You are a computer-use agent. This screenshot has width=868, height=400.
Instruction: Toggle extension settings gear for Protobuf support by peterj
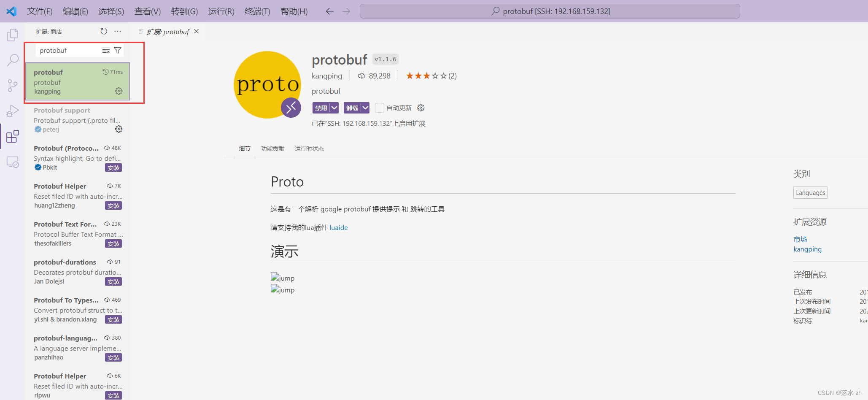click(x=119, y=129)
